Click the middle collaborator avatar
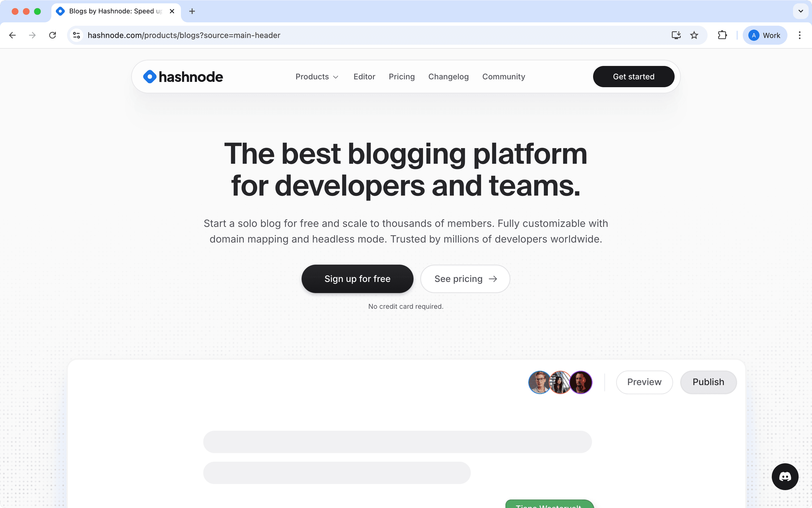This screenshot has width=812, height=508. click(560, 382)
